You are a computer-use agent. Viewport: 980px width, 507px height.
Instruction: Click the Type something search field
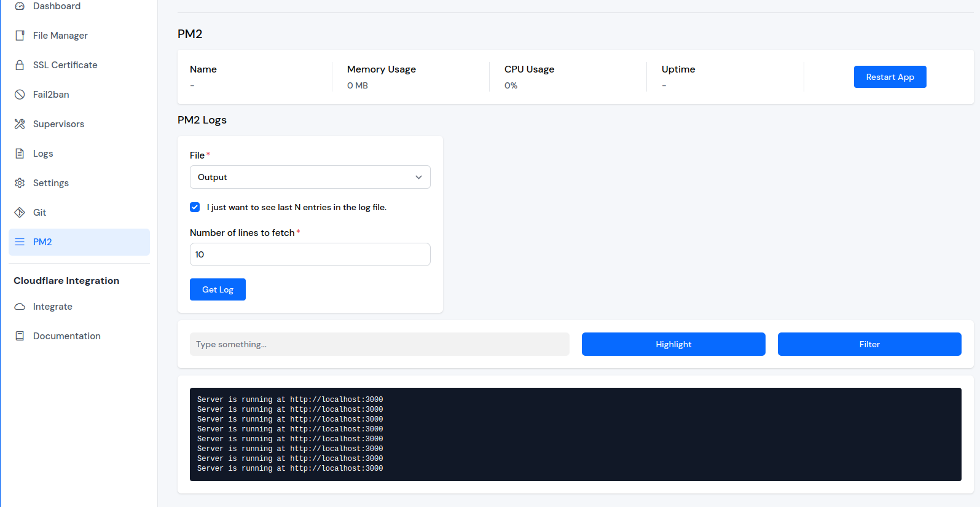(x=379, y=344)
